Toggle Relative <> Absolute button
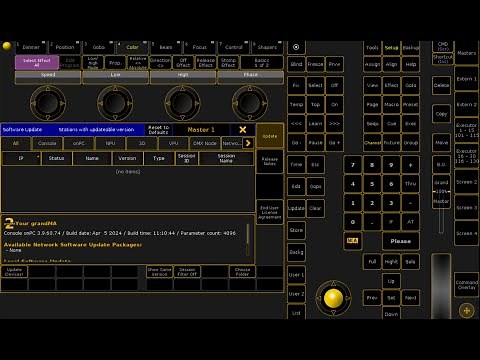 (138, 63)
